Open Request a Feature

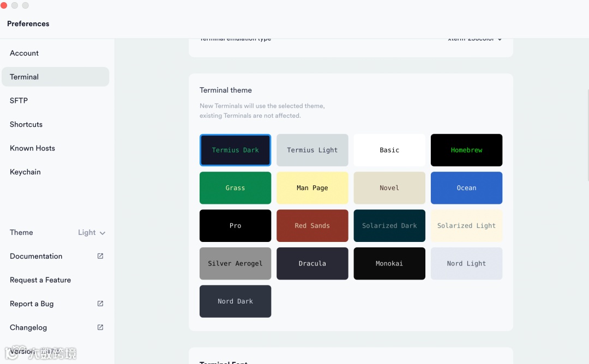(x=55, y=280)
